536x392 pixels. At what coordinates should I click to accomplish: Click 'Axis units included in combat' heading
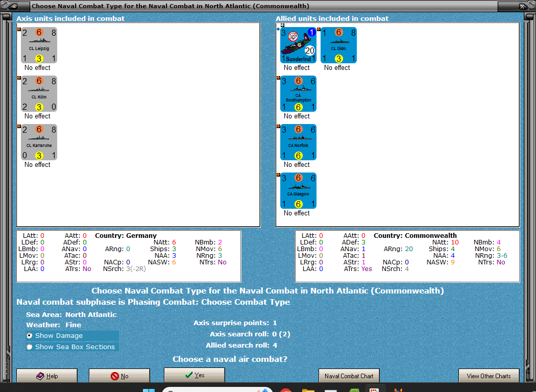coord(70,18)
